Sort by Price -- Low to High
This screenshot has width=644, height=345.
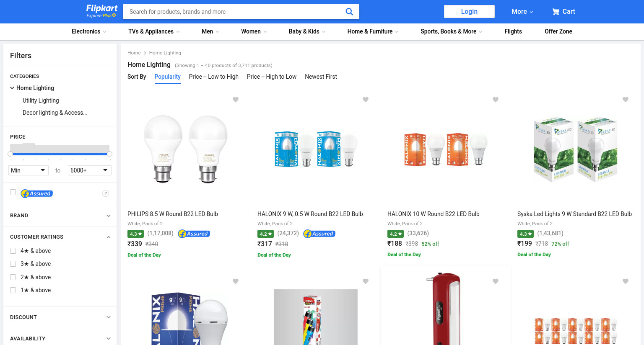(x=214, y=77)
